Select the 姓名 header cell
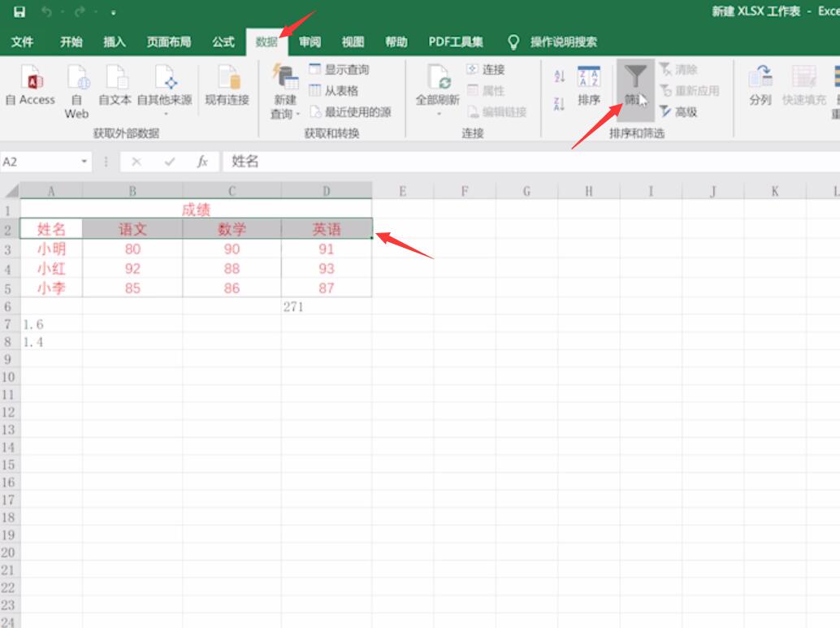 click(x=51, y=229)
